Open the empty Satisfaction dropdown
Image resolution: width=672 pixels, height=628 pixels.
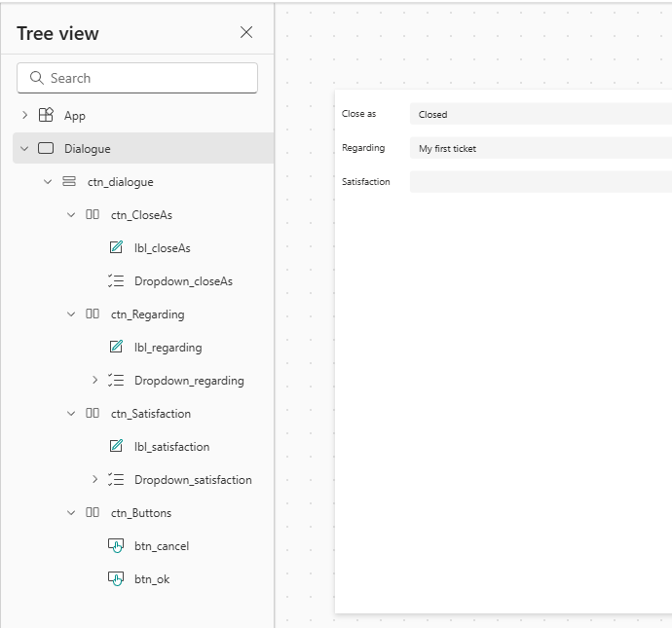tap(541, 182)
